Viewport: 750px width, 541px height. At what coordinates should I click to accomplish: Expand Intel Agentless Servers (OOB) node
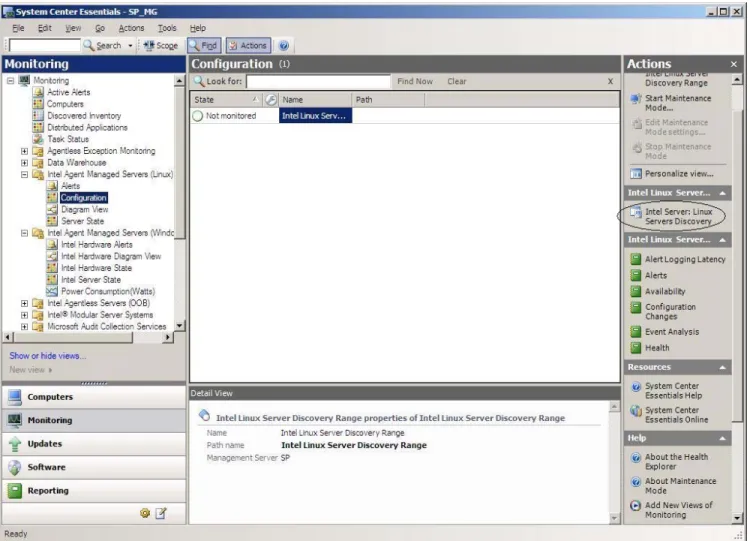24,303
